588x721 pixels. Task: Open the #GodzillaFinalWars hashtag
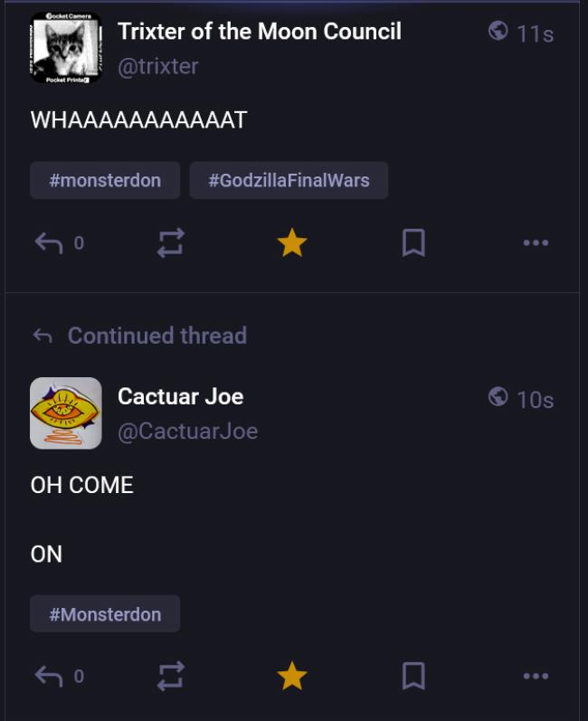point(289,180)
